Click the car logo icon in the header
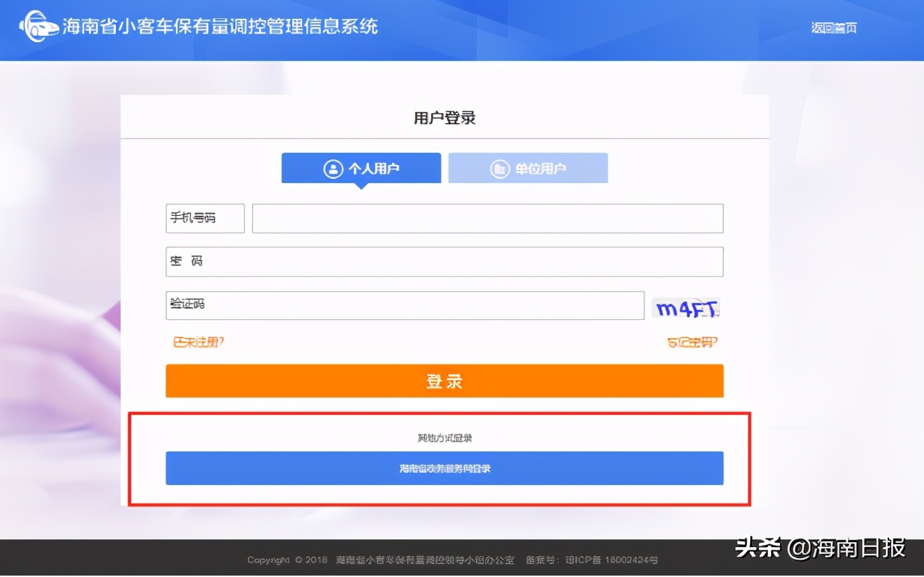 (x=38, y=27)
